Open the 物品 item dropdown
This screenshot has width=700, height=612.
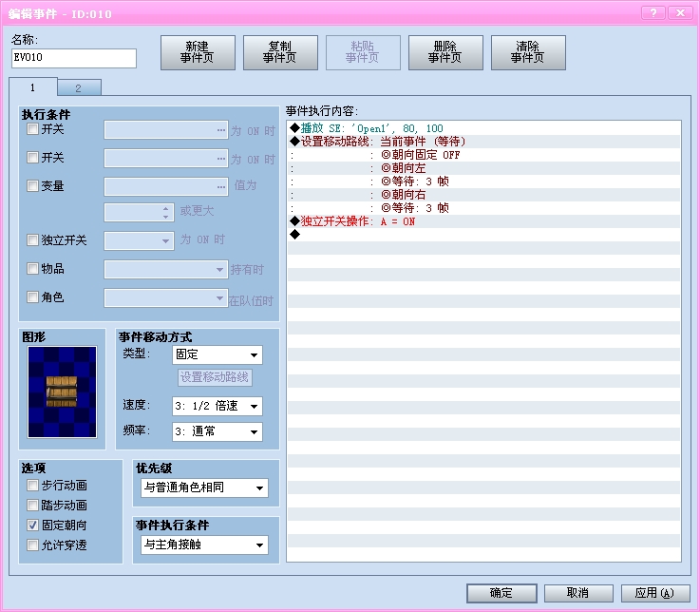click(x=165, y=269)
